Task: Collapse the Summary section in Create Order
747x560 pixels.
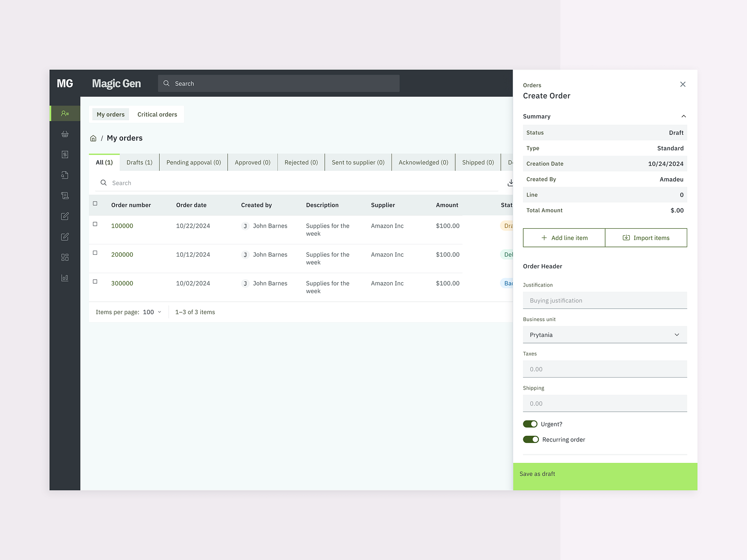Action: 684,116
